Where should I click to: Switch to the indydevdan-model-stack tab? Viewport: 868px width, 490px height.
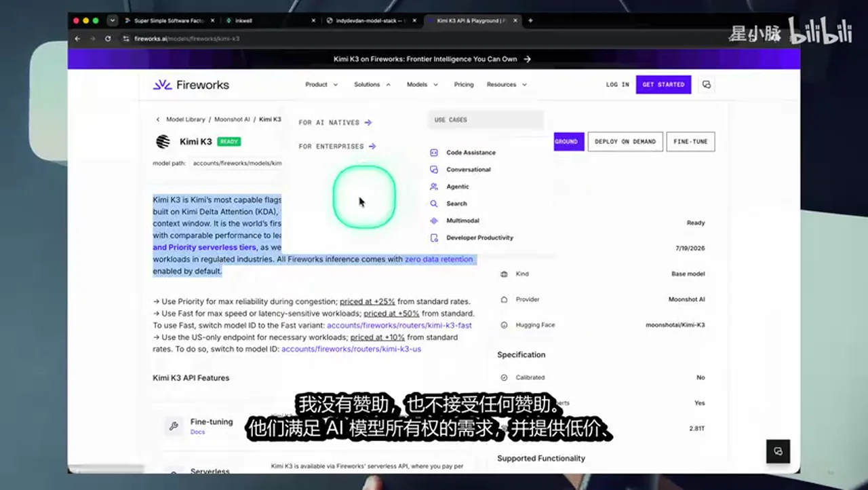pos(370,20)
